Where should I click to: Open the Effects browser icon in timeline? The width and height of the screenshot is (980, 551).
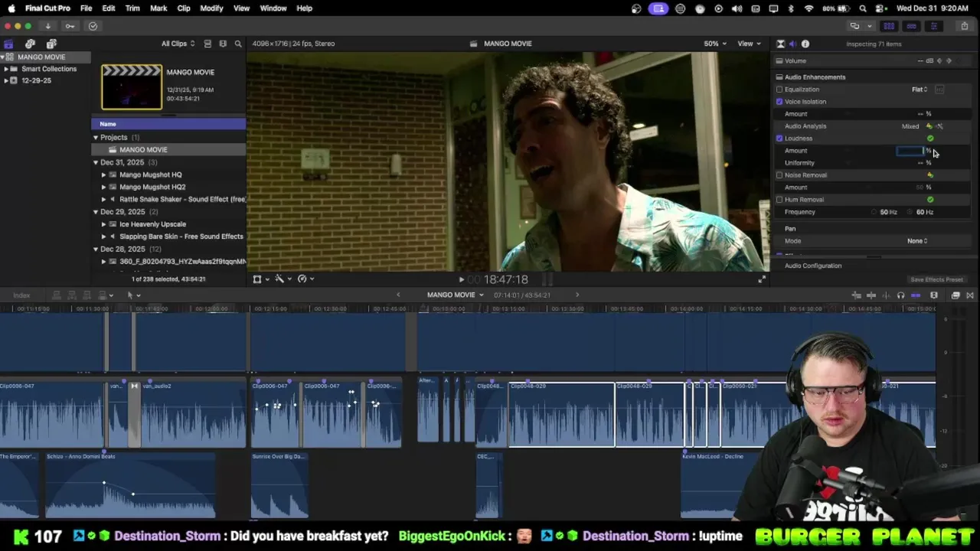[x=955, y=295]
